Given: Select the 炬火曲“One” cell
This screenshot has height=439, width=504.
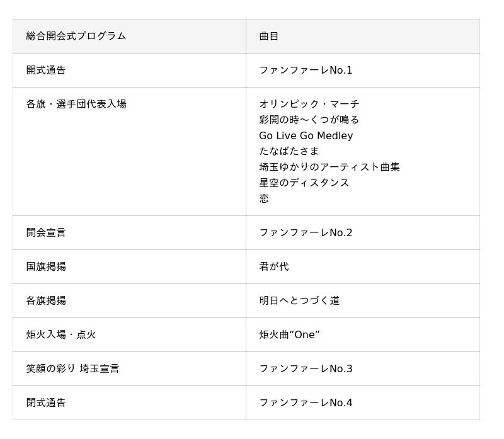Looking at the screenshot, I should point(363,335).
